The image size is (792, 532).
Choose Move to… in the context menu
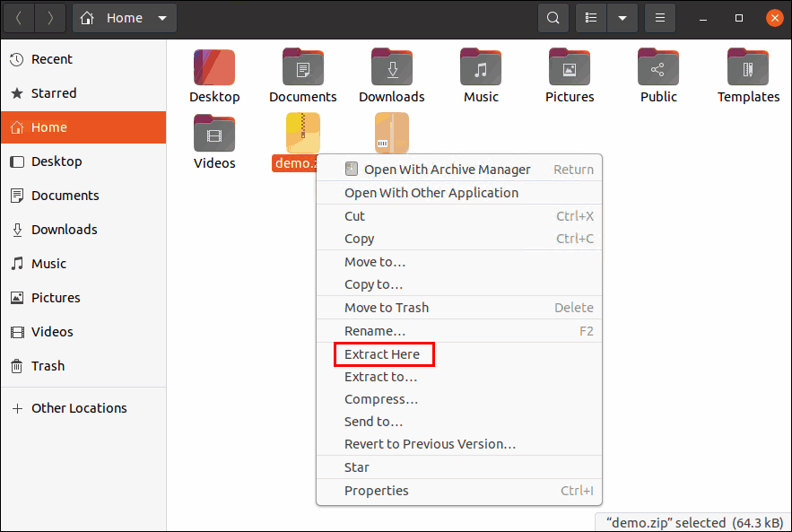click(x=459, y=262)
